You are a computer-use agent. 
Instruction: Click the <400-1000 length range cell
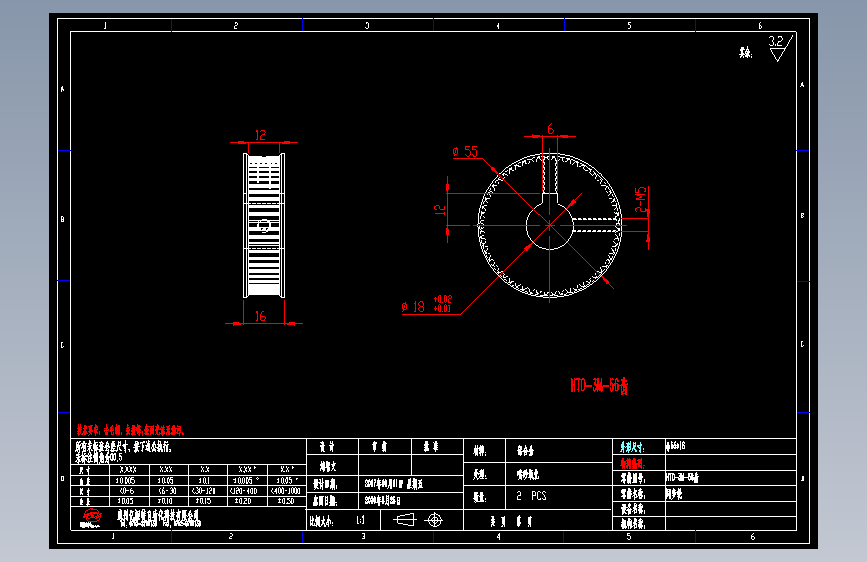(285, 491)
